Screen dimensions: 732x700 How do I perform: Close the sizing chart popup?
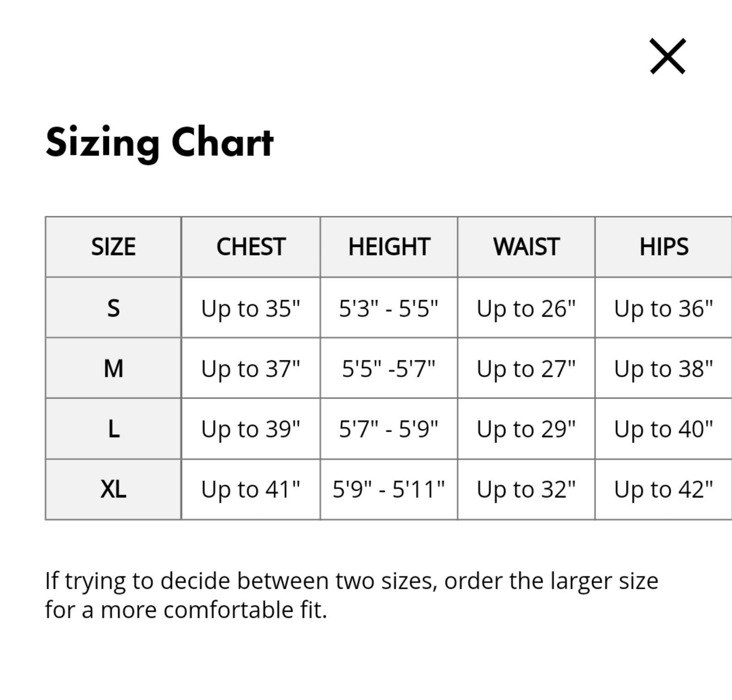[x=667, y=56]
